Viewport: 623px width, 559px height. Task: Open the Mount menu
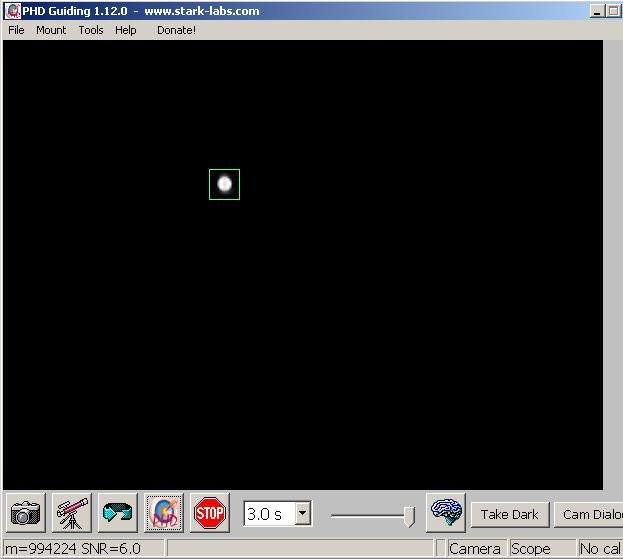pos(51,30)
